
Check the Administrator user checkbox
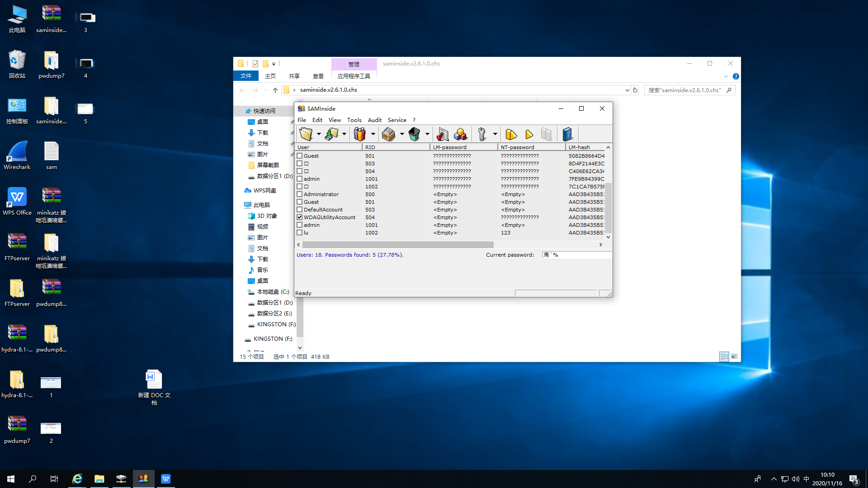[x=299, y=194]
